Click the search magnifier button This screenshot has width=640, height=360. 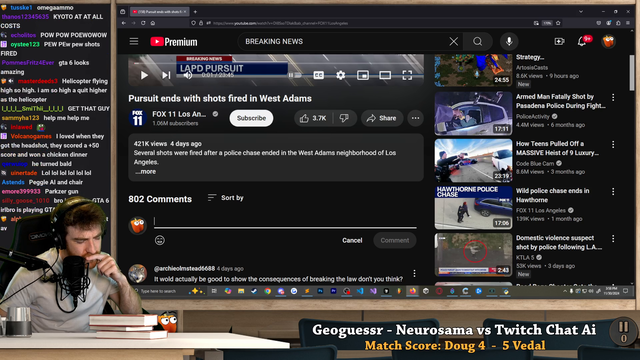478,41
